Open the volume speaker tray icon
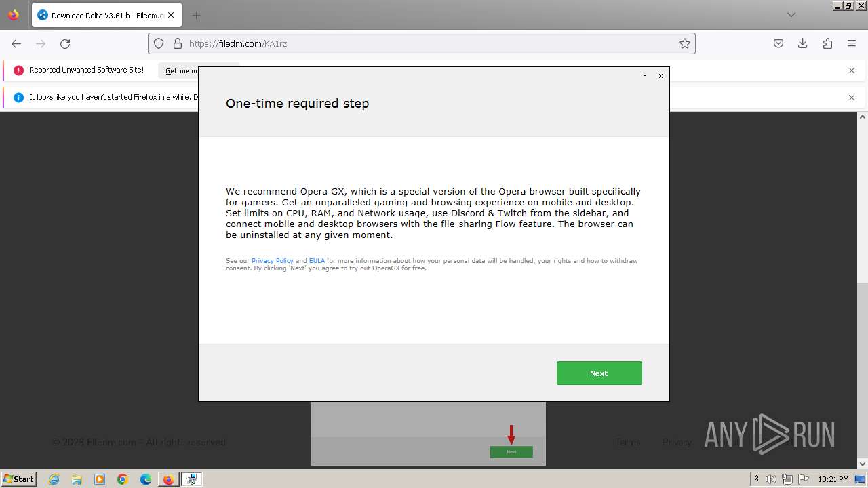The height and width of the screenshot is (488, 868). (771, 479)
